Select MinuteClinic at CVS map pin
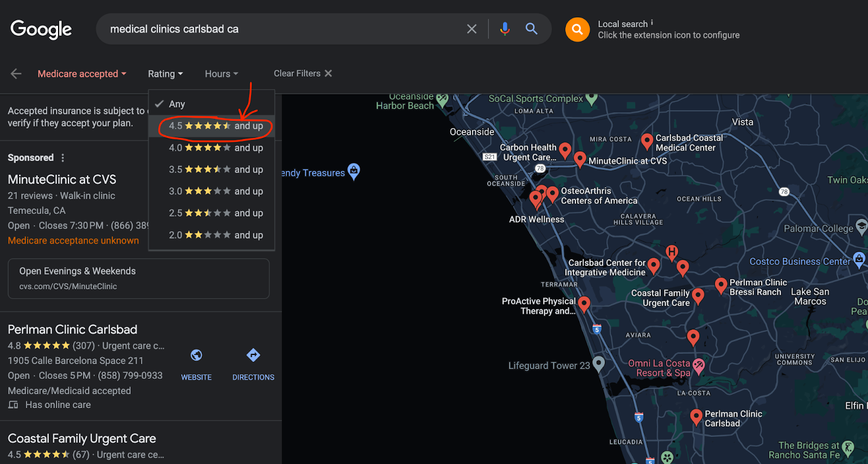The image size is (868, 464). 580,159
